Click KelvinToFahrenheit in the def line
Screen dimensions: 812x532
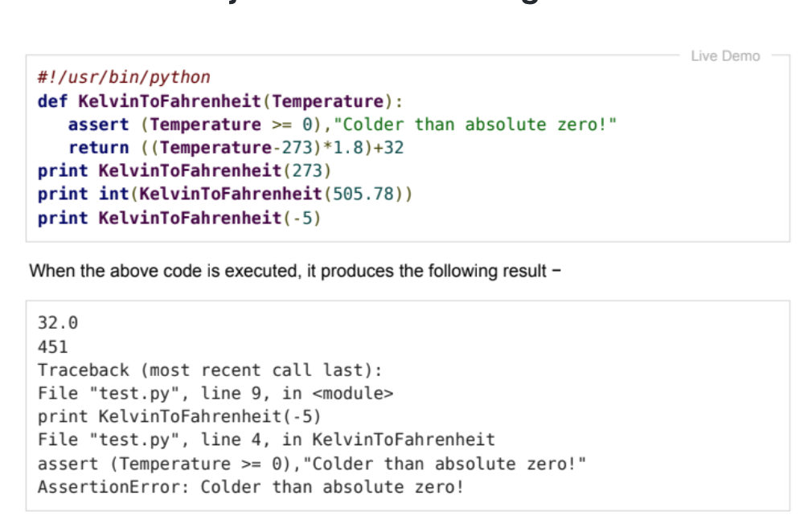point(169,101)
